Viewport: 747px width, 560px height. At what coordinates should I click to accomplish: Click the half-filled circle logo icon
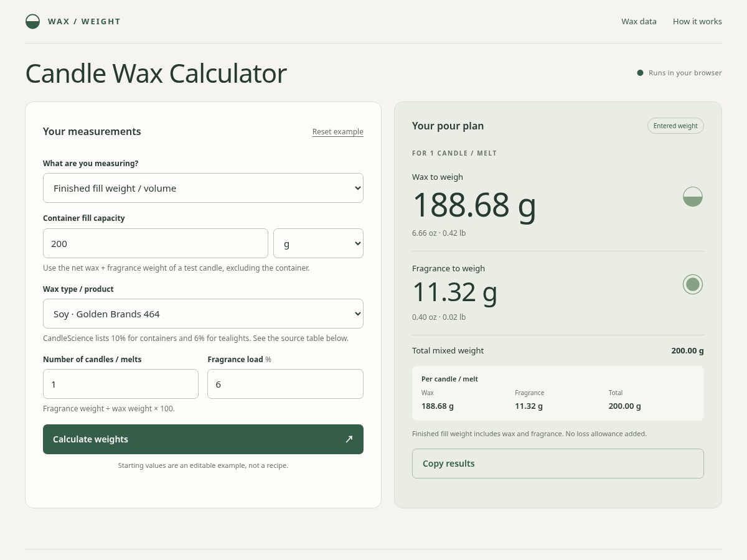pos(32,22)
